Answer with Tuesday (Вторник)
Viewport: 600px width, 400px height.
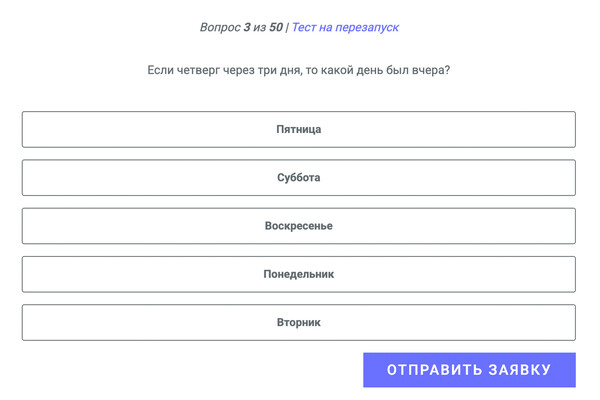click(298, 322)
